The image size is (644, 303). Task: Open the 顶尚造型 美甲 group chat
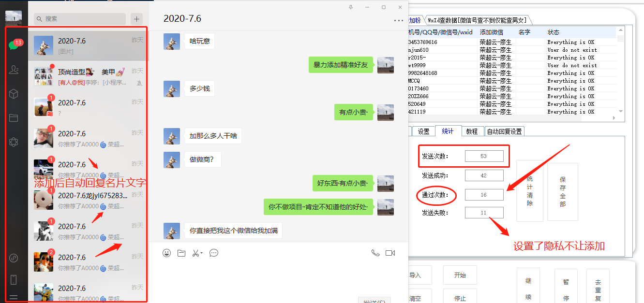89,76
